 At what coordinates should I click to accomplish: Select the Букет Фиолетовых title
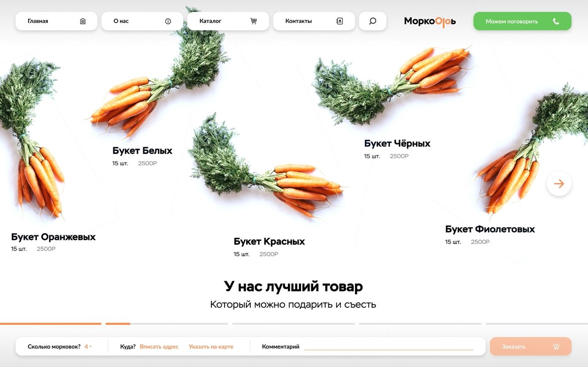[490, 229]
